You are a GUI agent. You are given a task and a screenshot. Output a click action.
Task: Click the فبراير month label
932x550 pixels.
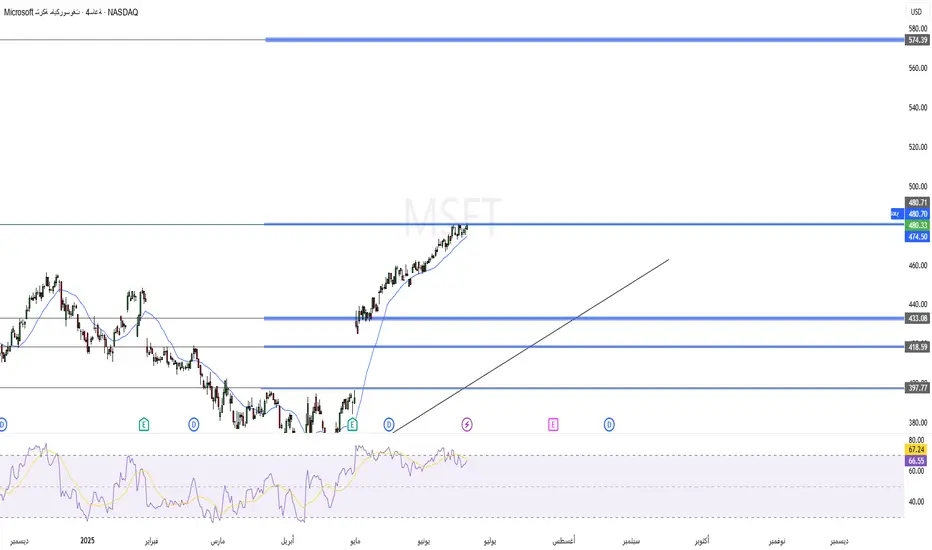152,541
